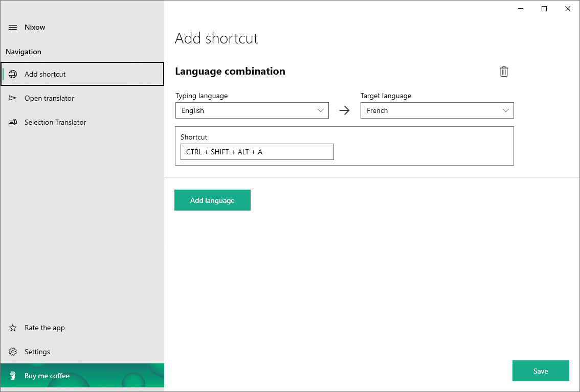Maximize the Nixow window

tap(544, 9)
